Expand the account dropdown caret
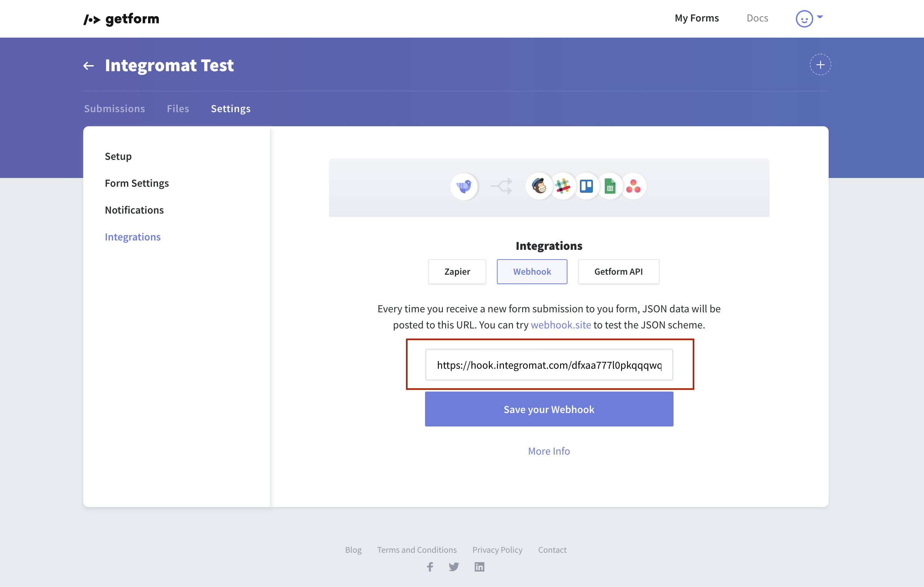 coord(820,17)
